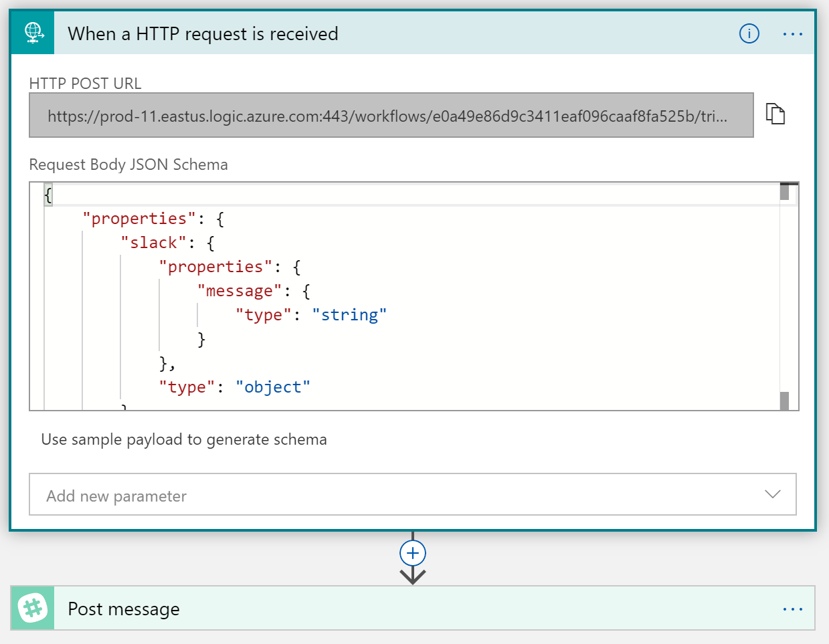Screen dimensions: 829x644
Task: Click the HTTP POST URL label
Action: [x=86, y=84]
